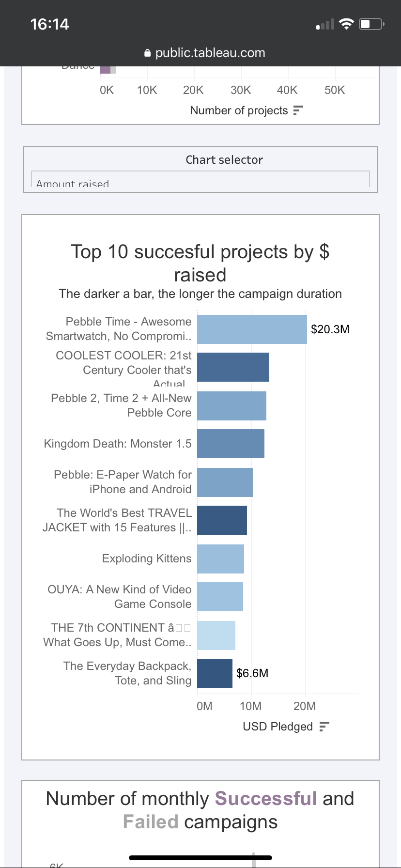Click the Exploding Kittens project label
This screenshot has width=401, height=868.
click(x=147, y=558)
